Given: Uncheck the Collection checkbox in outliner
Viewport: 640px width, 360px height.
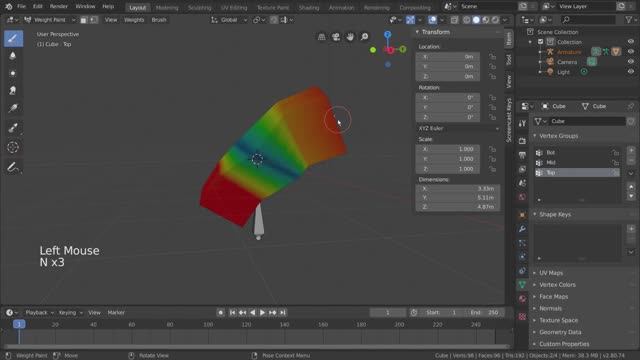Looking at the screenshot, I should pyautogui.click(x=540, y=42).
